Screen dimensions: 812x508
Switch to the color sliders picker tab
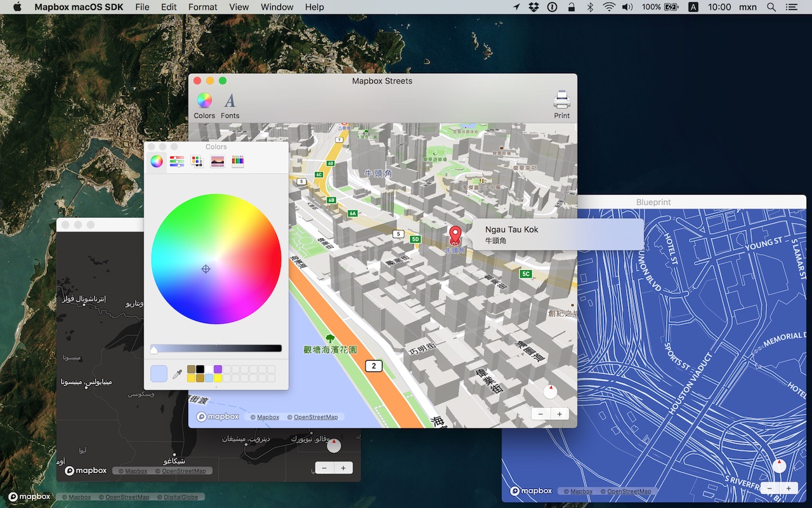click(177, 161)
